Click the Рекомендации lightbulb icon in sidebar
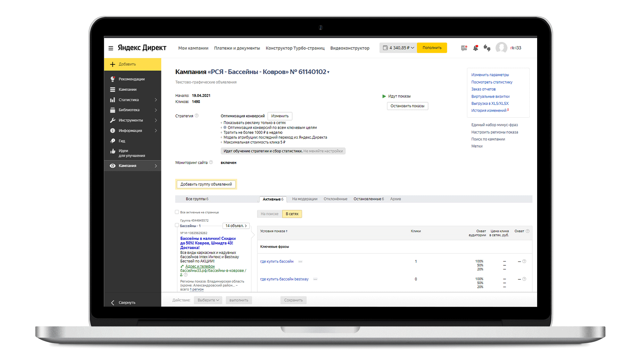 [112, 79]
